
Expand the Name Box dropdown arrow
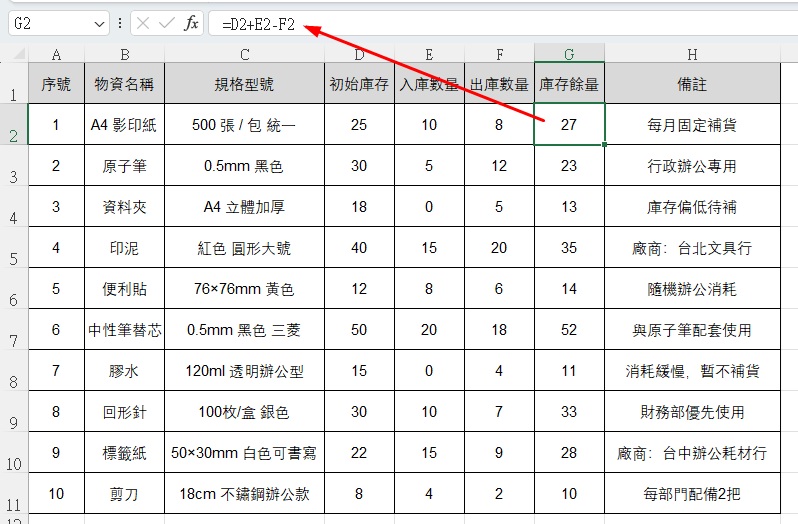click(99, 24)
